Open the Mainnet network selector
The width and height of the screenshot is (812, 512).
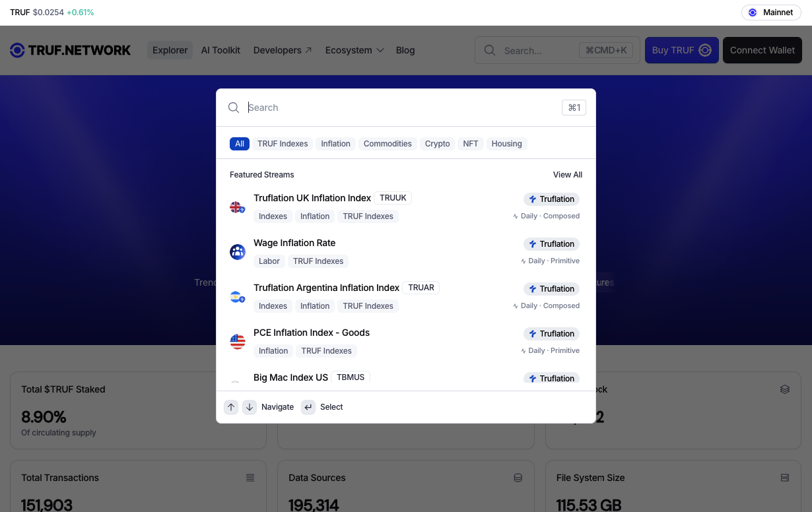(770, 13)
